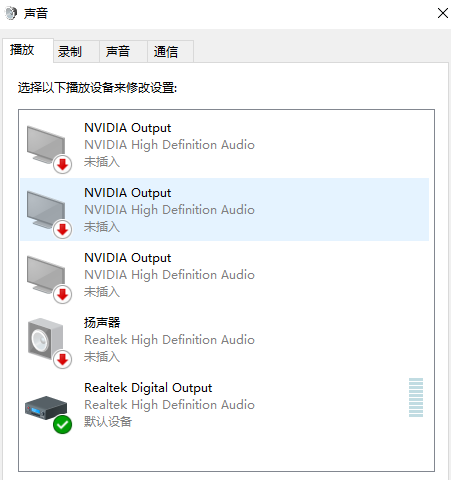Click the red arrow badge on the highlighted NVIDIA Output
451x480 pixels.
pos(62,229)
